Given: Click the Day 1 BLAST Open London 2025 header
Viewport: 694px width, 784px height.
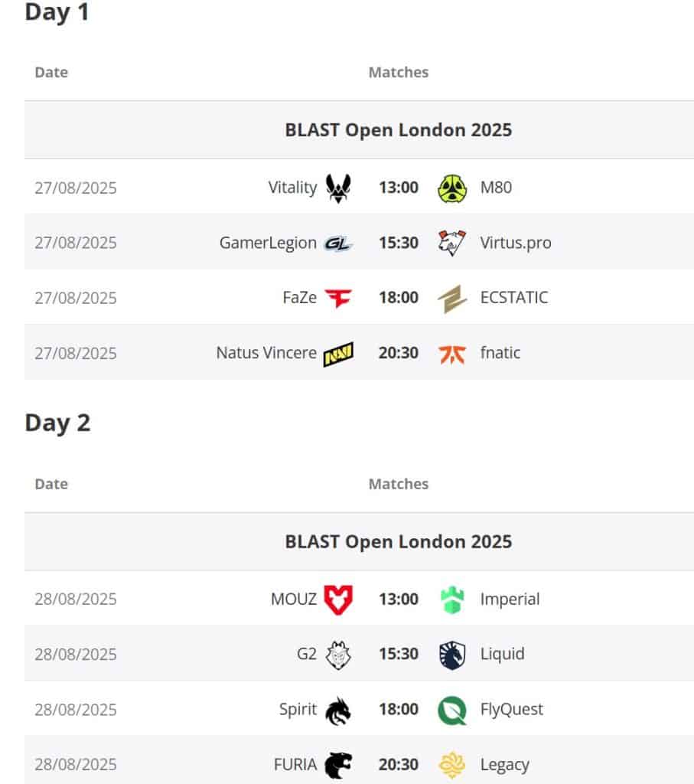Looking at the screenshot, I should (x=398, y=129).
